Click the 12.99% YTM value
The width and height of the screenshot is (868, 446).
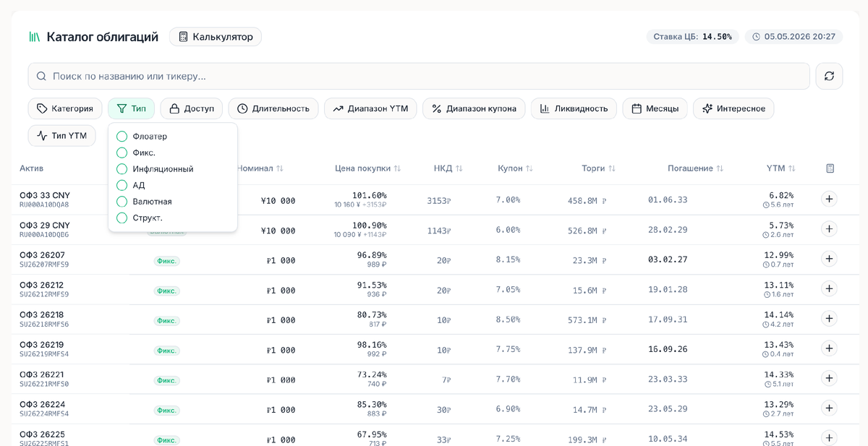coord(780,255)
